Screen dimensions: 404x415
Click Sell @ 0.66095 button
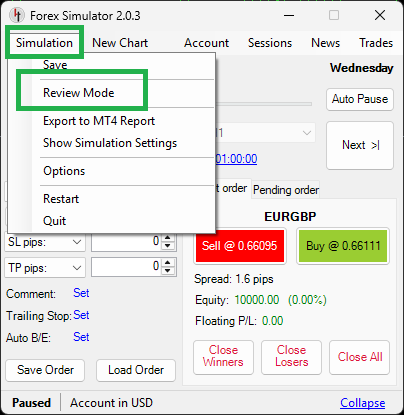coord(240,246)
